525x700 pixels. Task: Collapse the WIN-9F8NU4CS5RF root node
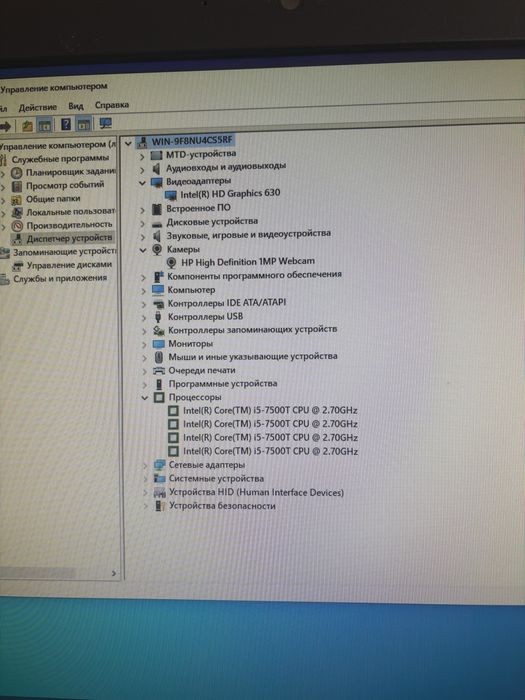pyautogui.click(x=128, y=143)
